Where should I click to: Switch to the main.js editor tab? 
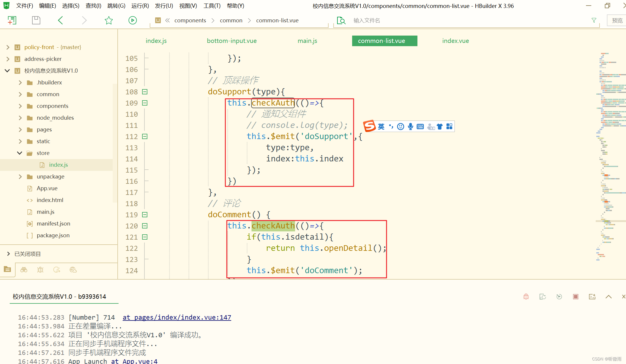pyautogui.click(x=307, y=41)
